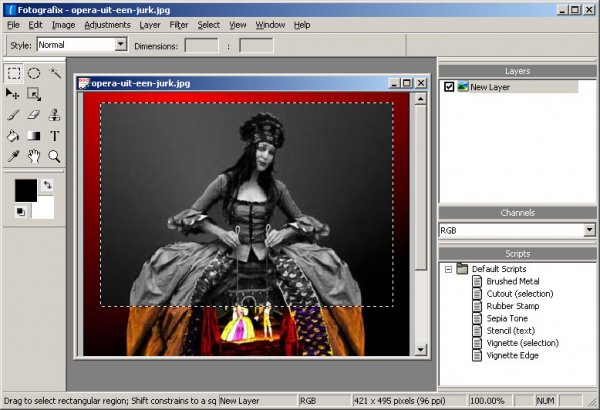Select the Sepia Tone script

(x=510, y=318)
